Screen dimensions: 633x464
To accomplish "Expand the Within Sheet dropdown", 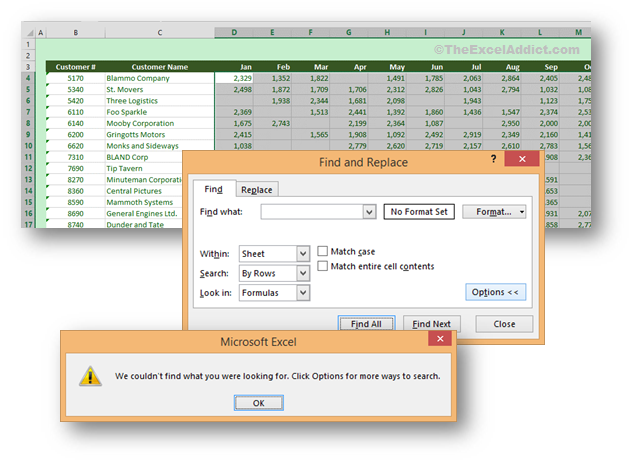I will (303, 254).
